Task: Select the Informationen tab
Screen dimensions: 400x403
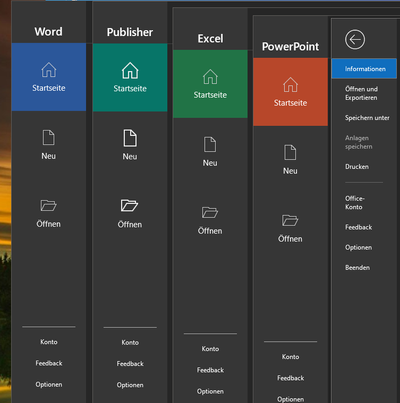Action: coord(364,69)
